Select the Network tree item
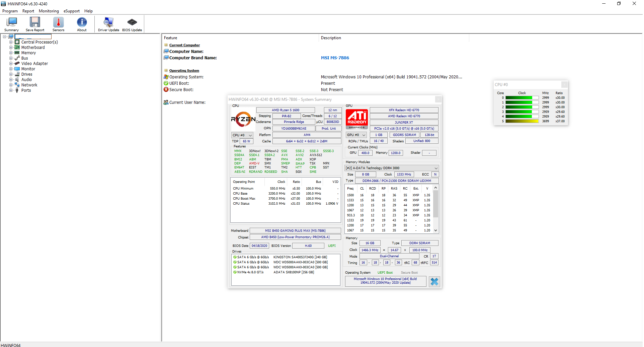 [29, 85]
